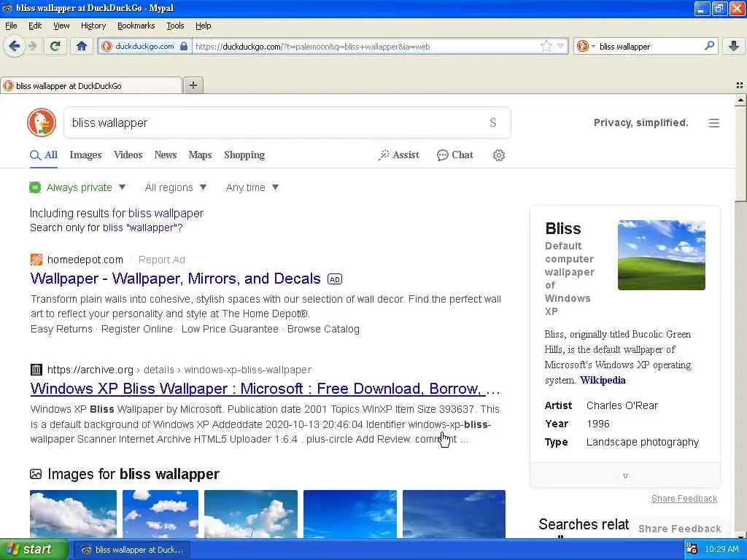Open the Windows Start button
Image resolution: width=747 pixels, height=560 pixels.
coord(34,550)
